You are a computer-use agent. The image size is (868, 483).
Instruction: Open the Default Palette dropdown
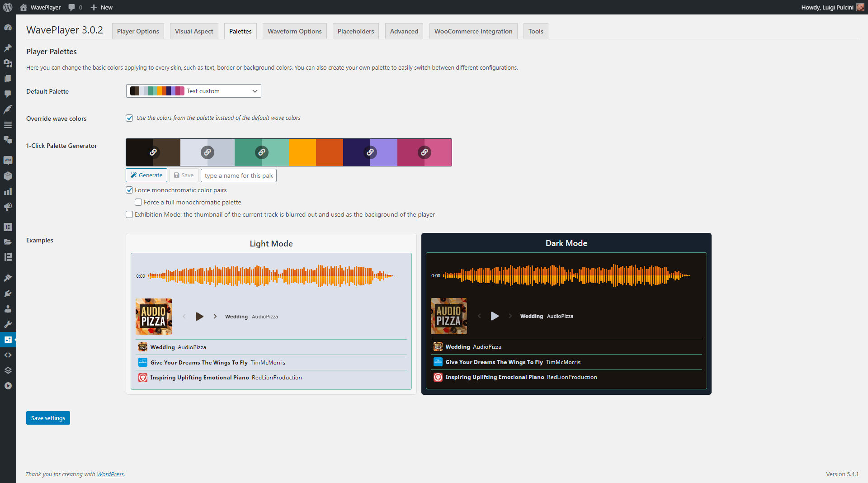tap(193, 91)
